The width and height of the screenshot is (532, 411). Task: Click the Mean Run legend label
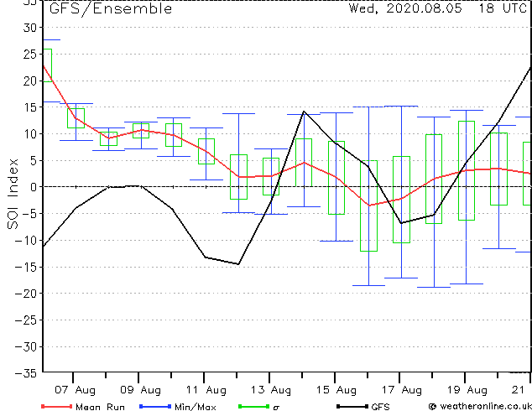point(100,407)
